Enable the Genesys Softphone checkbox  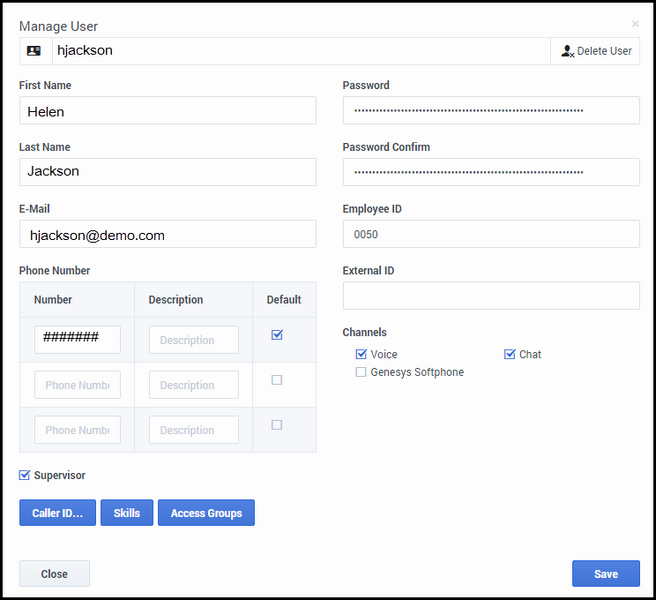pos(361,372)
